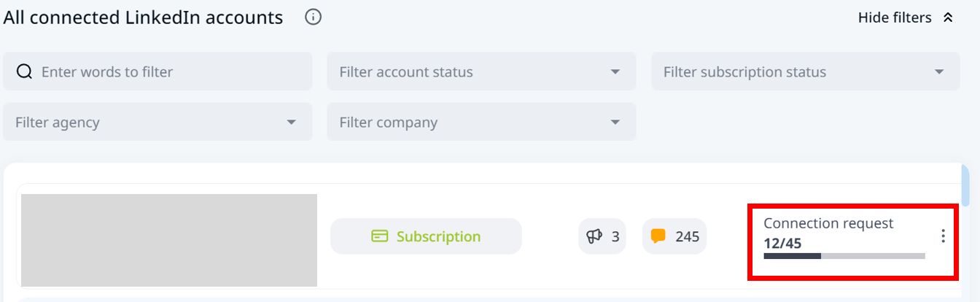This screenshot has height=302, width=980.
Task: Focus the Enter words to filter field
Action: click(168, 71)
